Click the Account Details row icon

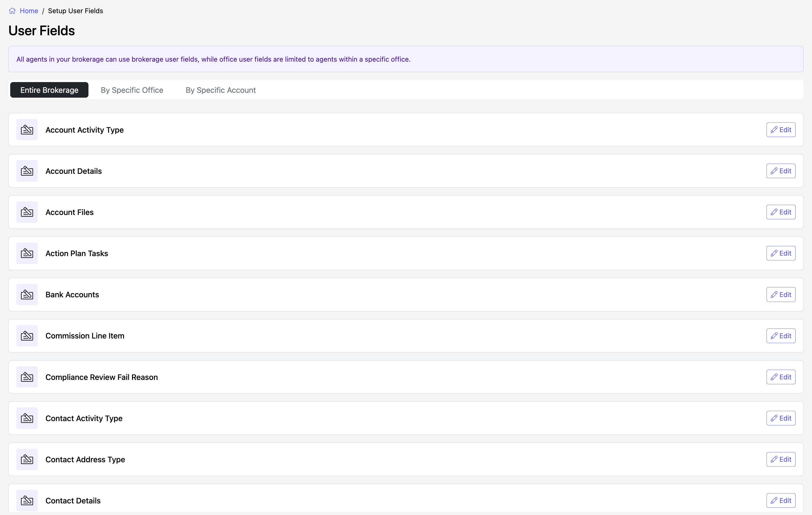pyautogui.click(x=27, y=171)
